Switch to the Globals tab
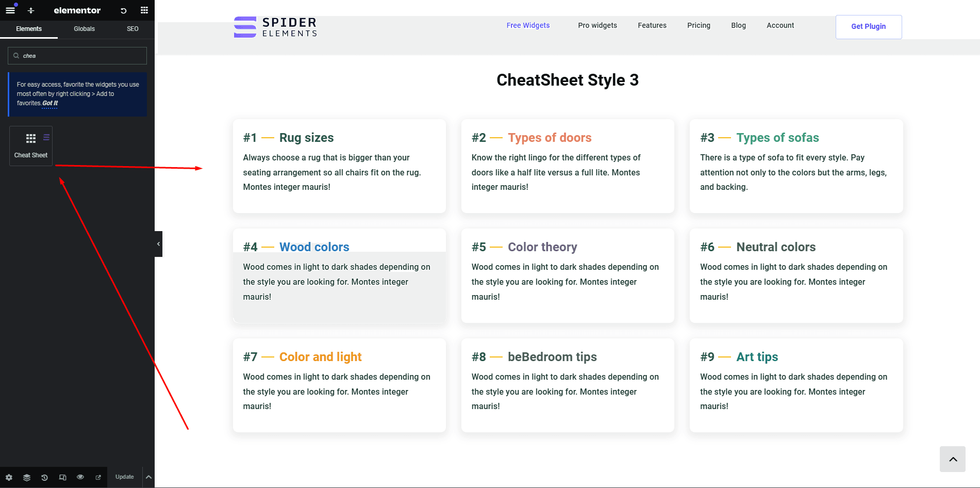Screen dimensions: 980x488 (84, 29)
